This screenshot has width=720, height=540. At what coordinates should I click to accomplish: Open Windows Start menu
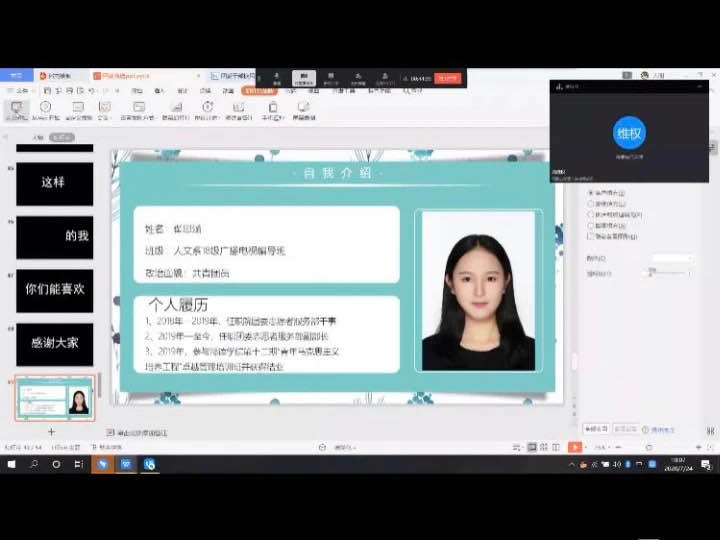(12, 465)
